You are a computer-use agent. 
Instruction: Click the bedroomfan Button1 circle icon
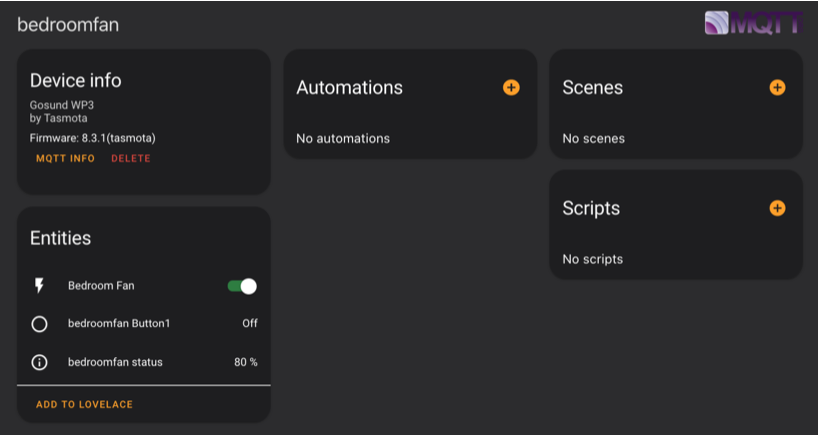(39, 324)
